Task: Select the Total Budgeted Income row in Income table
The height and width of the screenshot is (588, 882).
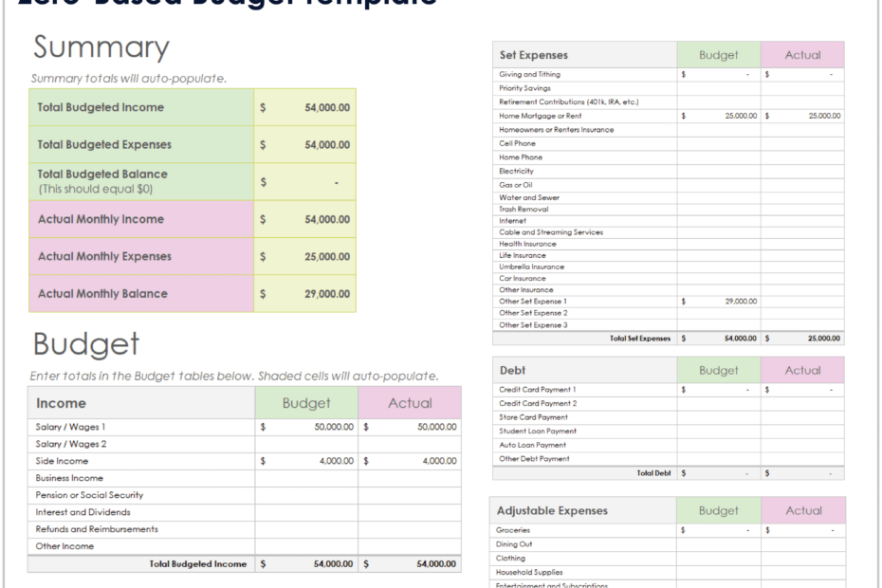Action: (x=245, y=563)
